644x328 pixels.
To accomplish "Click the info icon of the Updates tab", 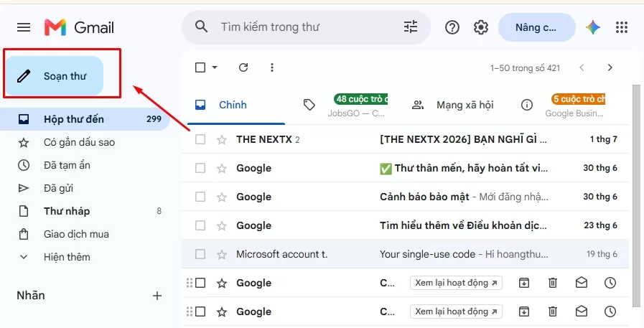I will pyautogui.click(x=526, y=105).
